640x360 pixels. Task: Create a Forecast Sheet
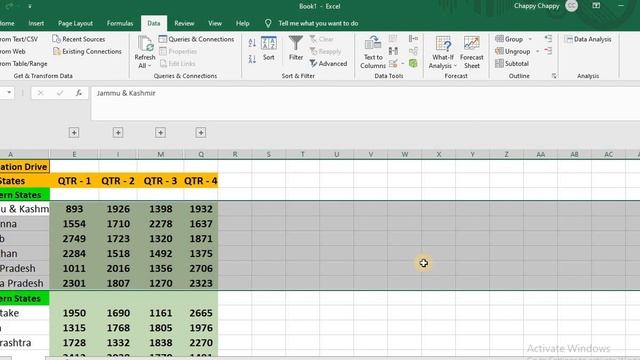[471, 52]
